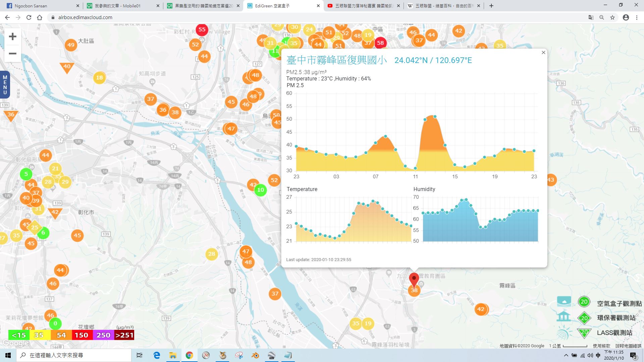Click the LASS triangle marker showing 40
Screen dimensions: 644x362
(67, 67)
